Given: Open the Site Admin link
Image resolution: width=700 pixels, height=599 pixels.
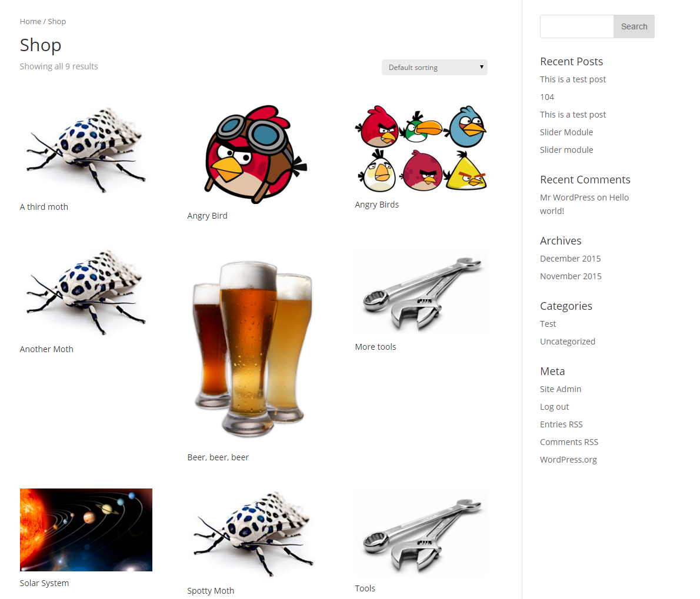Looking at the screenshot, I should tap(560, 389).
